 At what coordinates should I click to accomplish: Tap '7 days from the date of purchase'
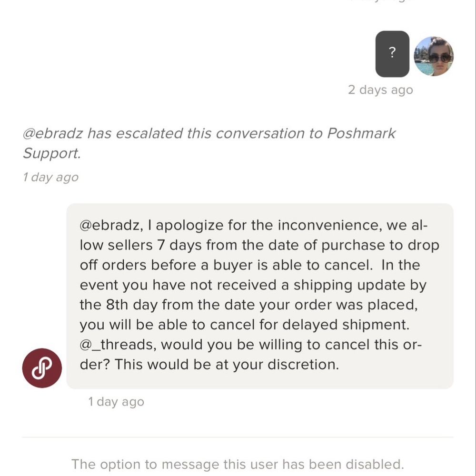tap(267, 245)
